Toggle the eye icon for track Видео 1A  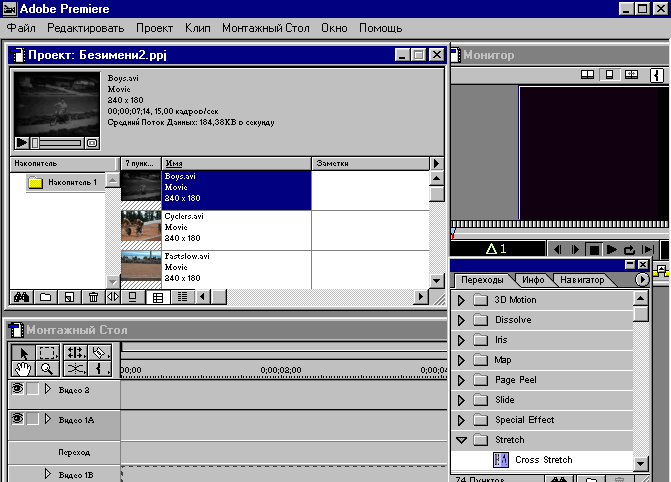[x=17, y=419]
